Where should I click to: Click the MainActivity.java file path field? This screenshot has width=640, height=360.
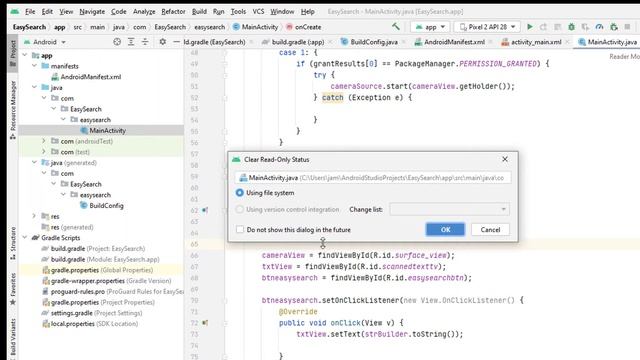(373, 178)
